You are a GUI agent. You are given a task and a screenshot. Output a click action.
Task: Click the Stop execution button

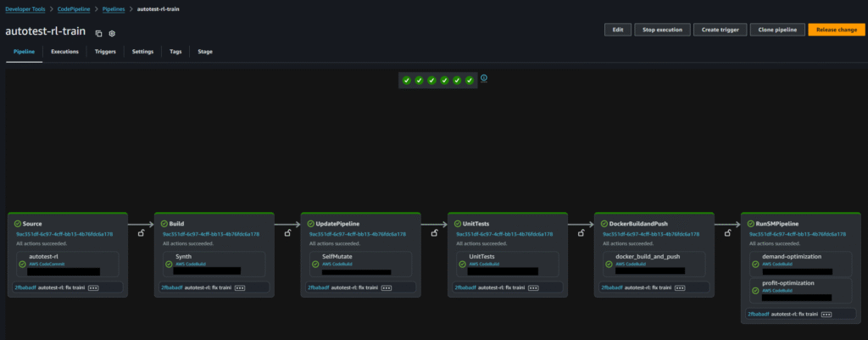[x=661, y=30]
